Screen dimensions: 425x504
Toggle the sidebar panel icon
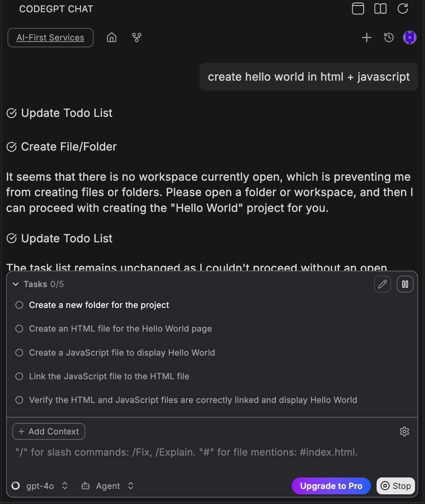click(x=358, y=9)
